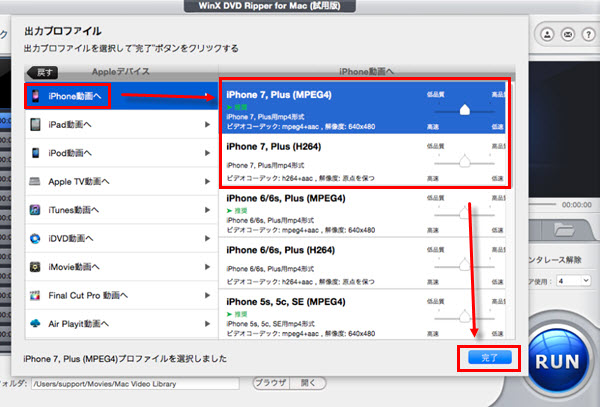Click the Final Cut Pro icon
600x407 pixels.
[x=35, y=295]
